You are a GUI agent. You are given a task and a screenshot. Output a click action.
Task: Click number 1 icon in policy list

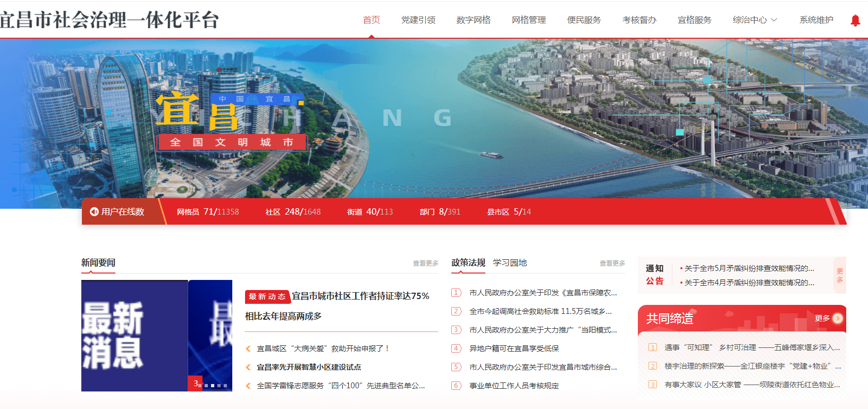(456, 293)
